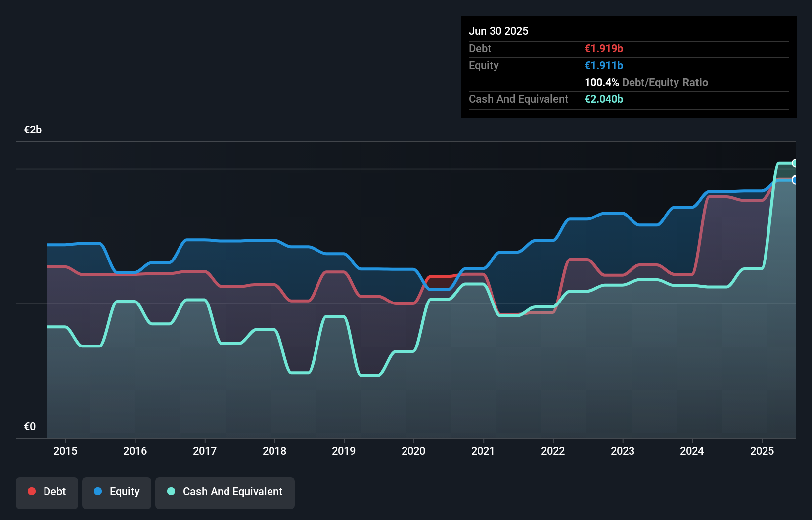Click the €1.919b debt value

coord(604,49)
